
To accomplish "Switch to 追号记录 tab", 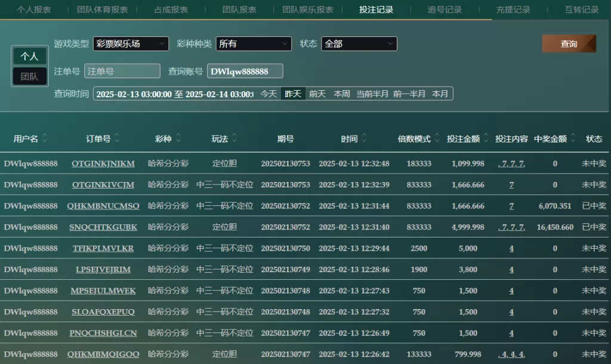I will point(445,10).
